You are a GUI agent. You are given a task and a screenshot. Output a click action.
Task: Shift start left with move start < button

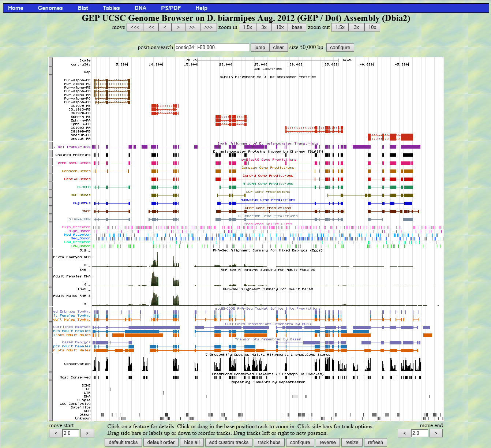(56, 433)
